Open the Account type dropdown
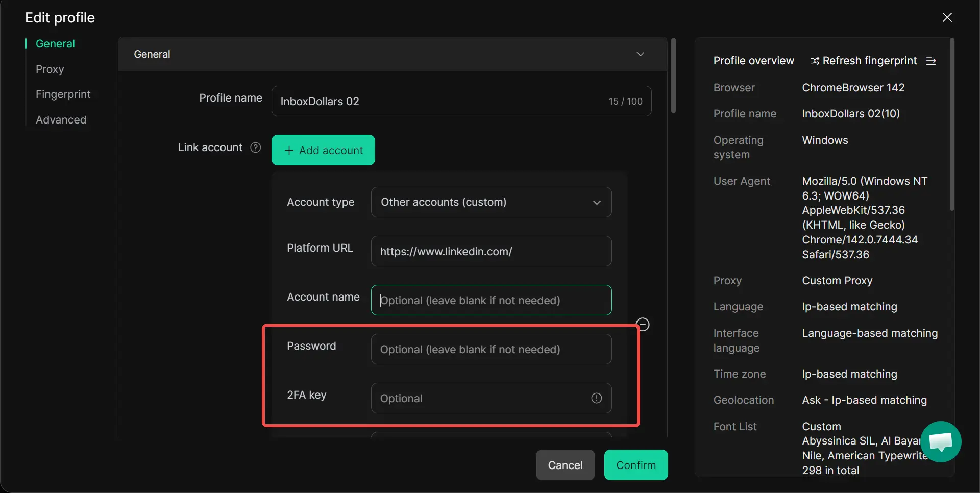 (x=491, y=202)
